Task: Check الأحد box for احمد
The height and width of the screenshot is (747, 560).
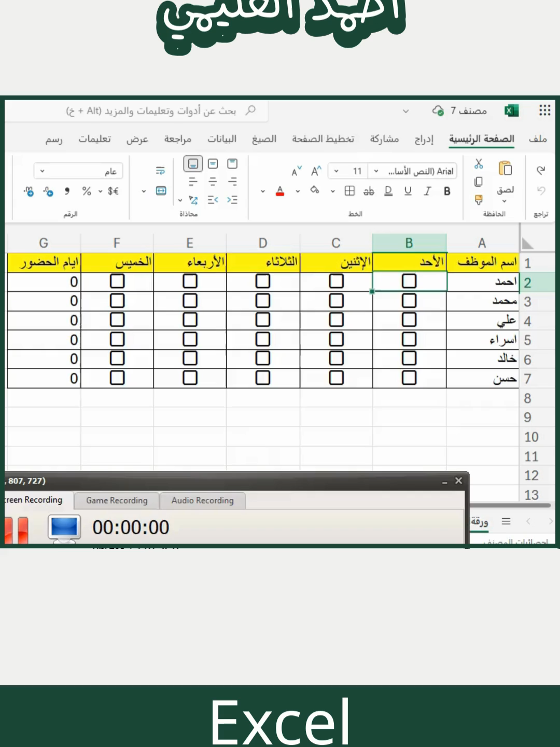Action: pos(409,281)
